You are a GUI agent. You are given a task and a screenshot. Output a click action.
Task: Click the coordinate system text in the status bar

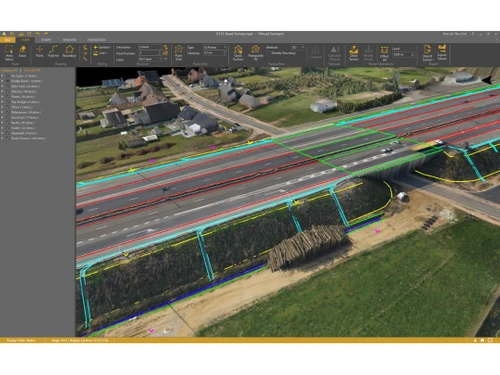pos(79,340)
